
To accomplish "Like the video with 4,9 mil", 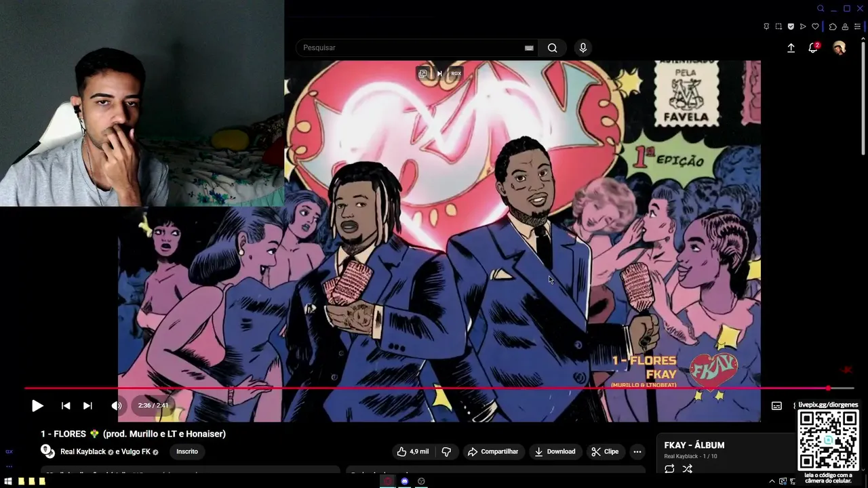I will pos(413,451).
